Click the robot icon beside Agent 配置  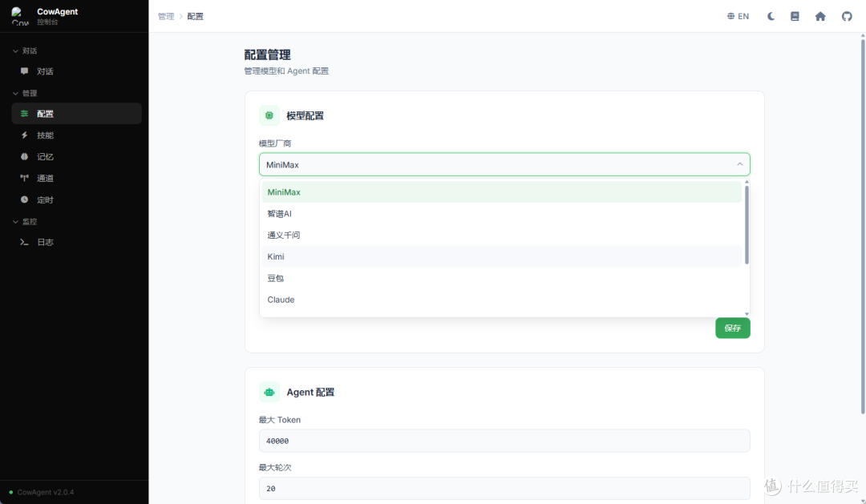[269, 392]
